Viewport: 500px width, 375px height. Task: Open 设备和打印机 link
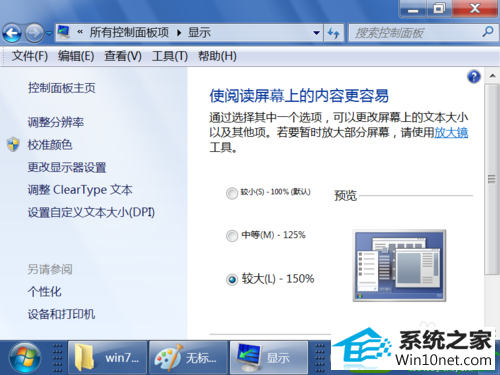point(61,314)
